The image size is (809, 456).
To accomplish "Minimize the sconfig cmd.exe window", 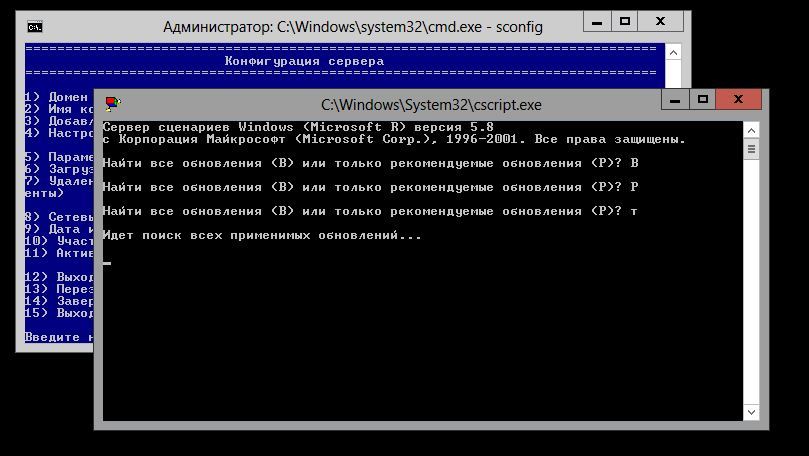I will click(597, 22).
